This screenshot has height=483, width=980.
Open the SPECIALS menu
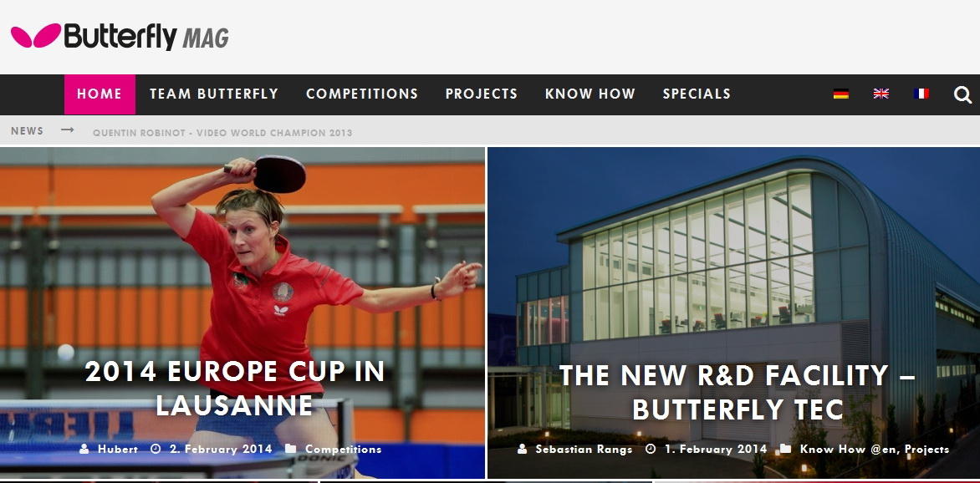pyautogui.click(x=697, y=94)
